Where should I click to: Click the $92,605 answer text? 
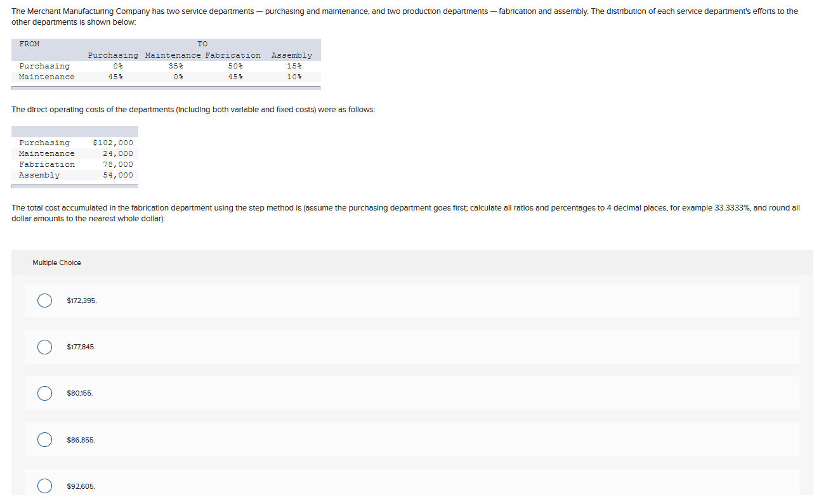click(80, 486)
